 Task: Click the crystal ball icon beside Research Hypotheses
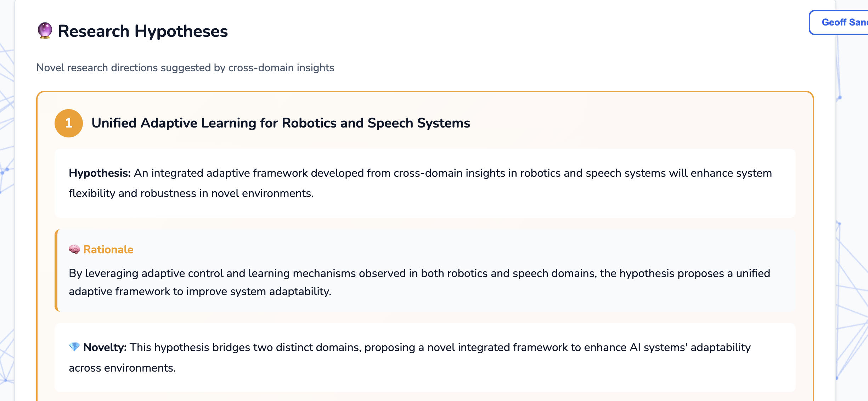[x=45, y=31]
